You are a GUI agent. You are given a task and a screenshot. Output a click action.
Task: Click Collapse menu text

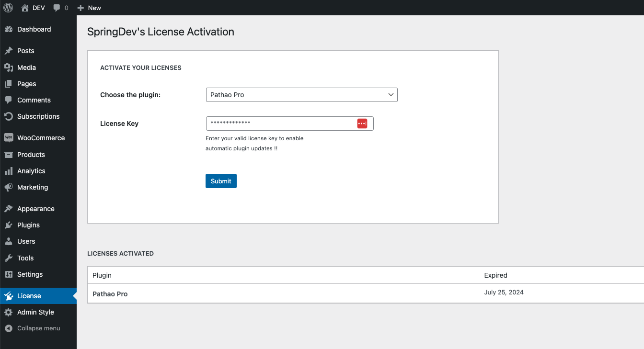coord(39,328)
